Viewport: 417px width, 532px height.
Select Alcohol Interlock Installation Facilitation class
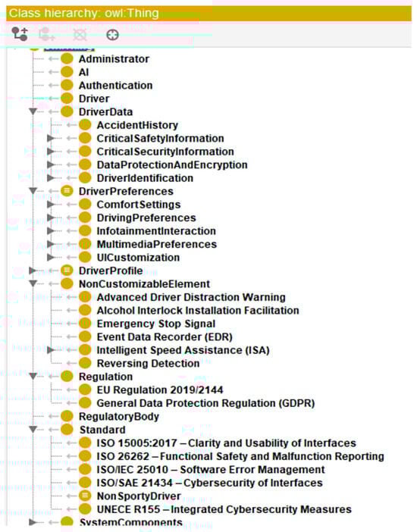tap(198, 311)
